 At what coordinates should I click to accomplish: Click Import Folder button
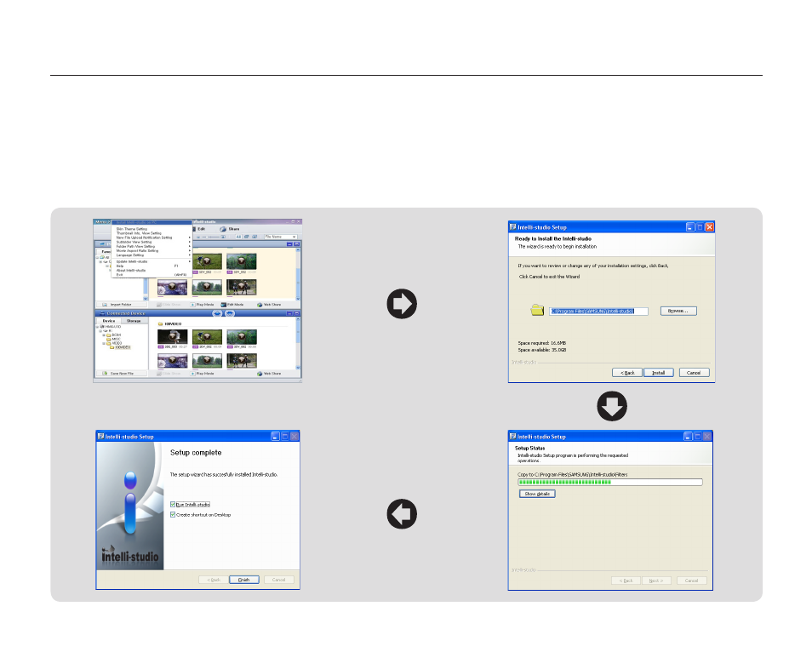coord(121,305)
